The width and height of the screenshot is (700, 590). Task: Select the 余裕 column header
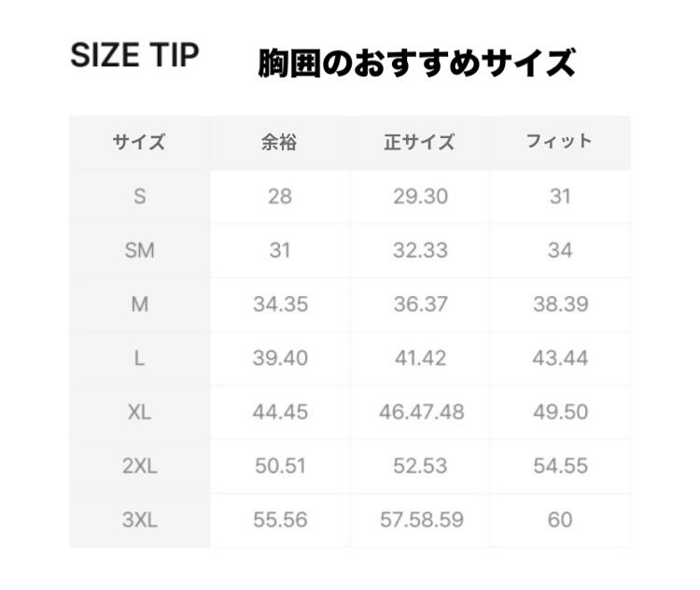279,143
